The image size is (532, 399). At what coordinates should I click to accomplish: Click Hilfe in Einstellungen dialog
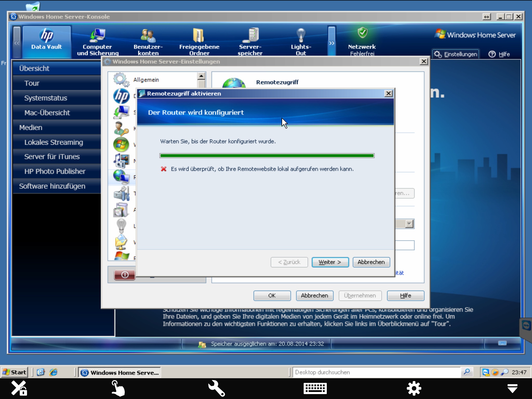point(405,296)
